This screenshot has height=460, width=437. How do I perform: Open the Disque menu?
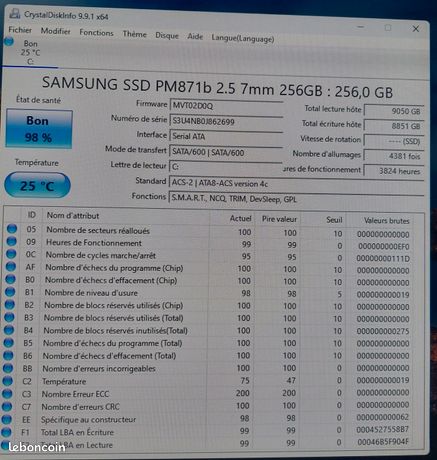pos(167,35)
